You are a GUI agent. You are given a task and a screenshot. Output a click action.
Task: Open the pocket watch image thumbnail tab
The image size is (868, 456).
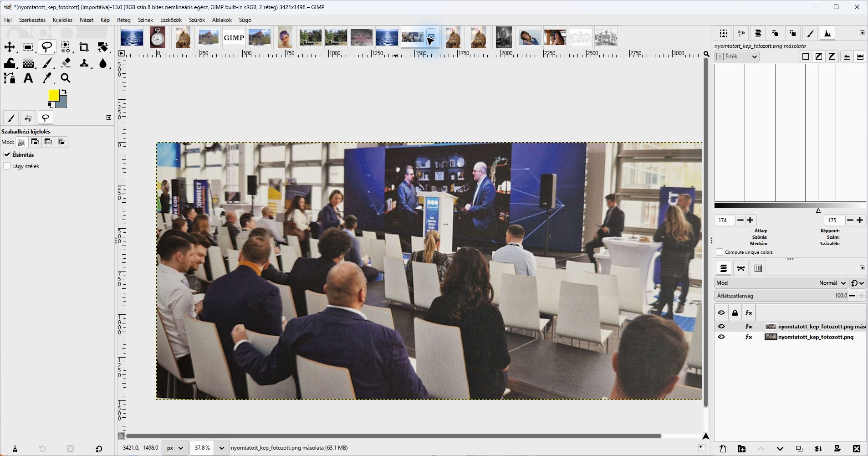pos(158,37)
